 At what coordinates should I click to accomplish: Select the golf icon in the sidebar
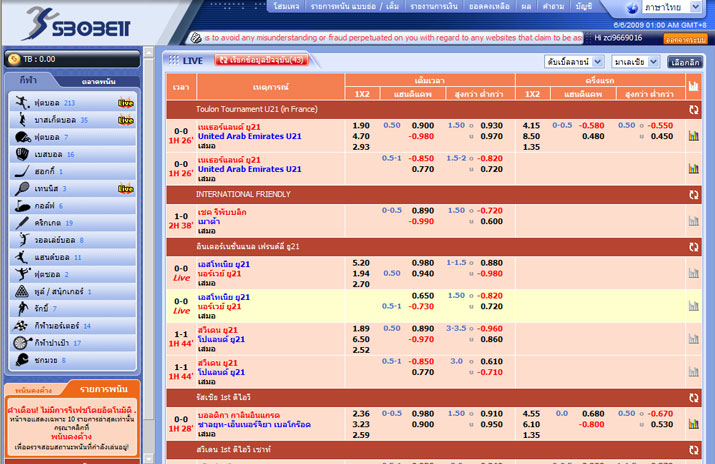point(21,205)
